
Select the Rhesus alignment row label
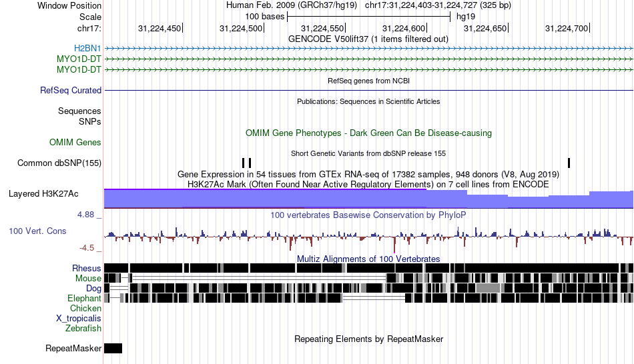tap(87, 268)
